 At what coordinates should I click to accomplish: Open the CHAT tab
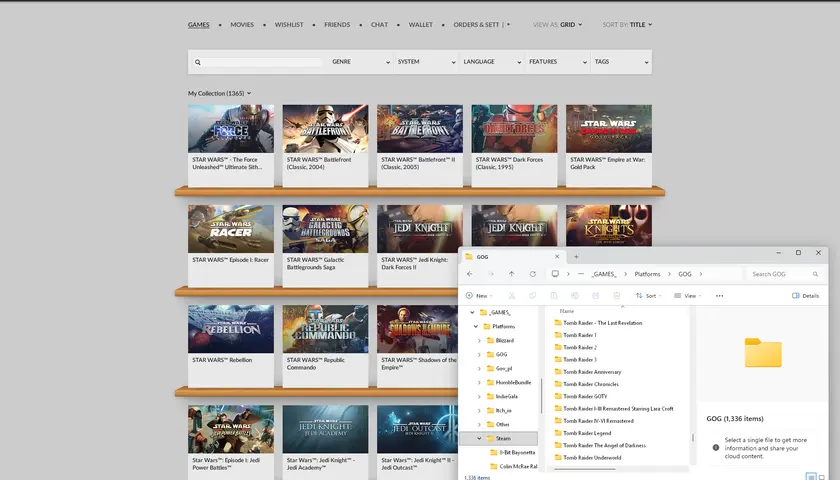tap(379, 25)
